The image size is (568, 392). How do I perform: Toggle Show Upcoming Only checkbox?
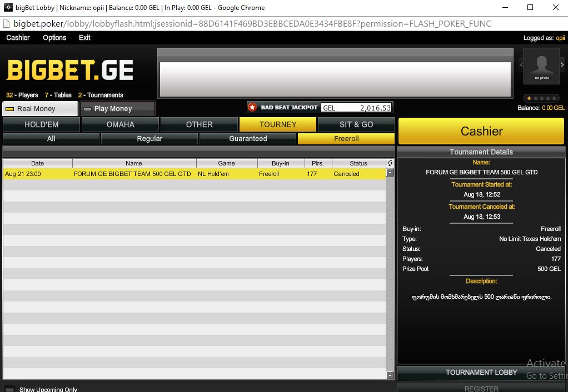(10, 389)
